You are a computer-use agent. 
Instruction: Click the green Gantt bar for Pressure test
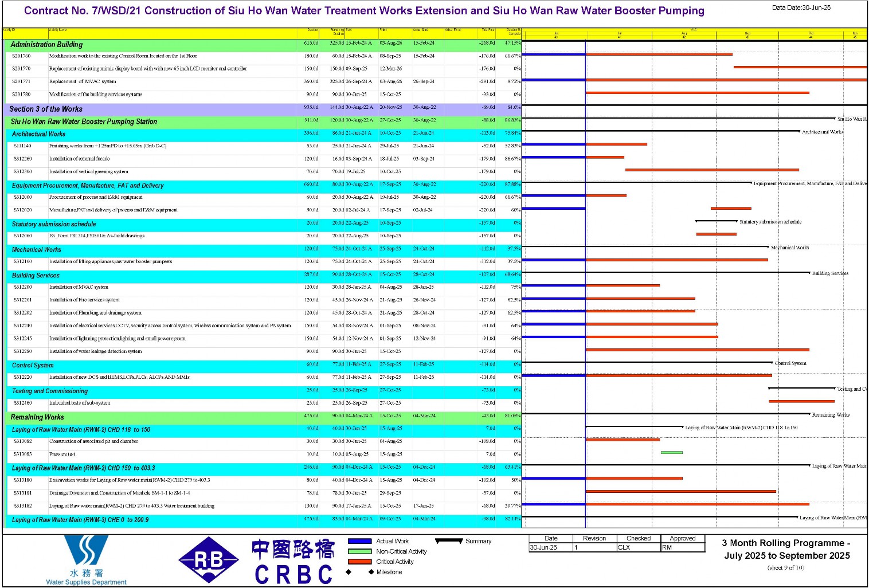point(672,453)
